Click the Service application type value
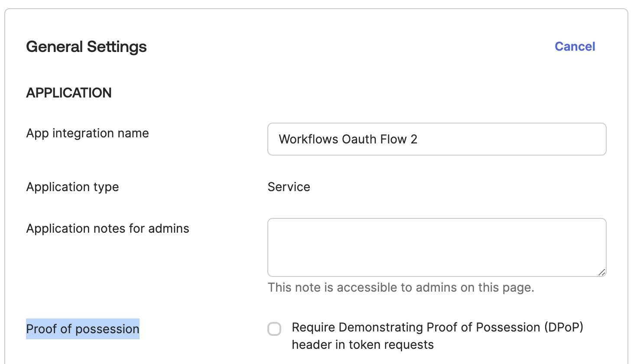This screenshot has width=637, height=364. pos(289,187)
